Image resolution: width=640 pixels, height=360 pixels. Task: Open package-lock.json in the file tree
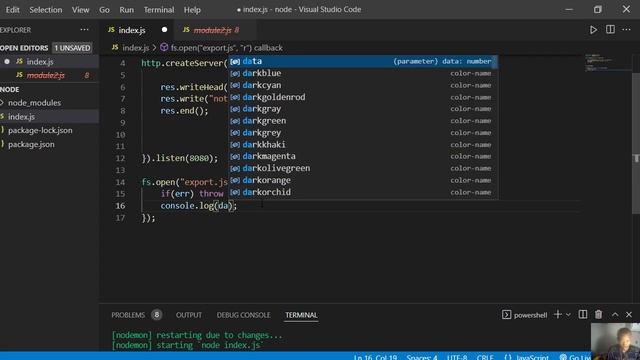click(x=40, y=130)
